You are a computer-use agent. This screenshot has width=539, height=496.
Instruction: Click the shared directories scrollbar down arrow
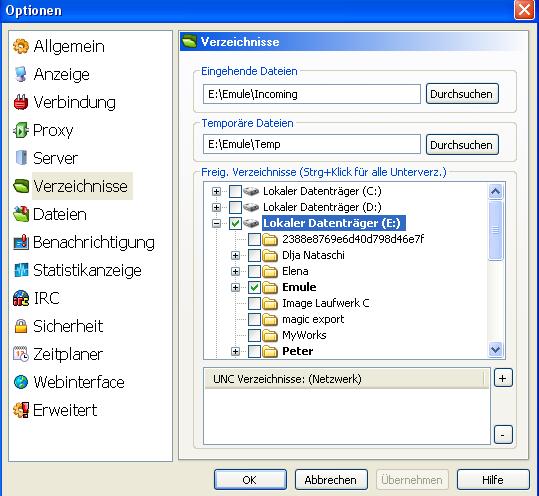pos(495,350)
